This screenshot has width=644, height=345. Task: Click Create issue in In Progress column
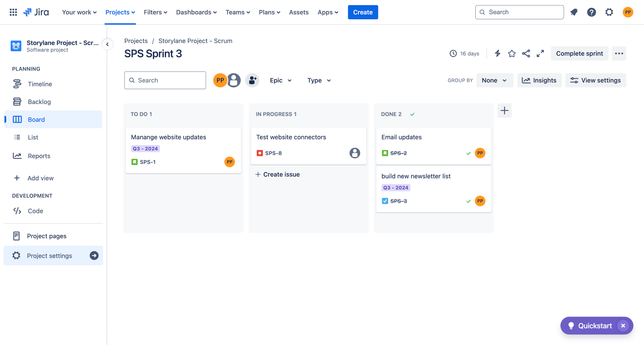click(277, 174)
